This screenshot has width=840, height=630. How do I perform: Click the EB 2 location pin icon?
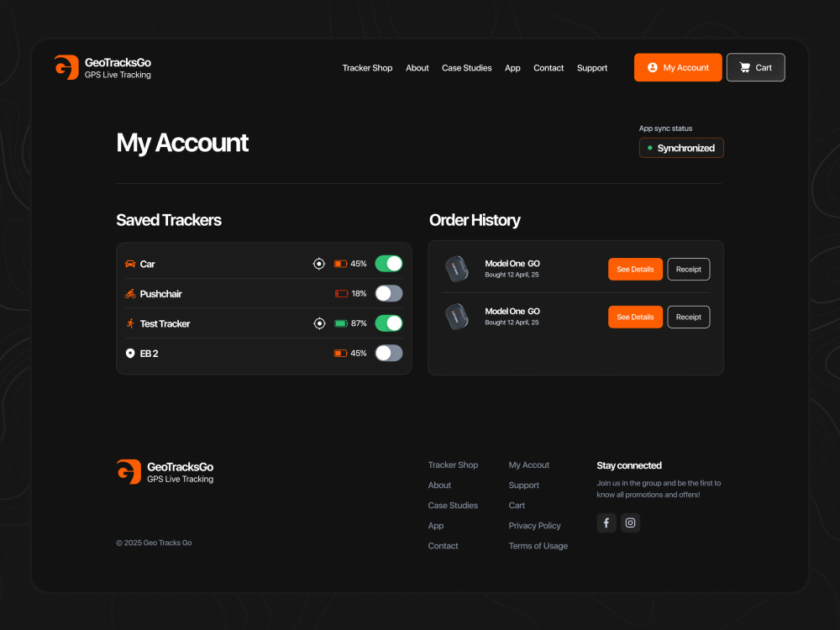[130, 353]
